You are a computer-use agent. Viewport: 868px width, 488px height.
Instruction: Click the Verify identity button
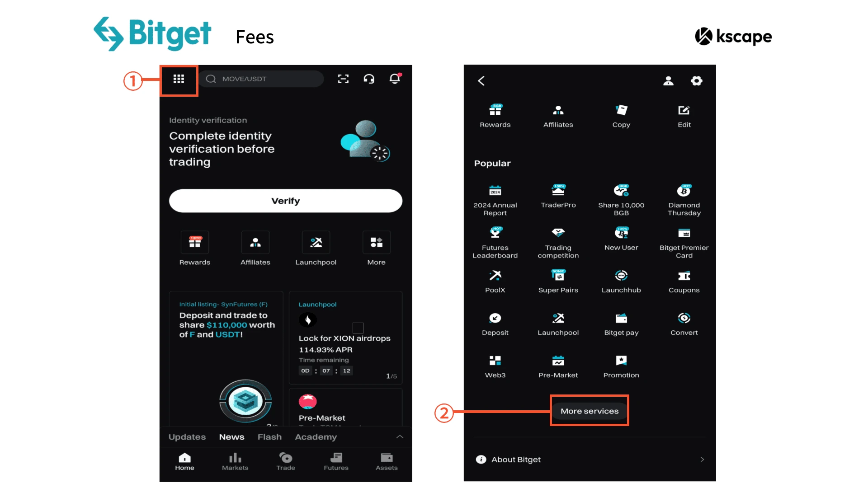[x=286, y=200]
